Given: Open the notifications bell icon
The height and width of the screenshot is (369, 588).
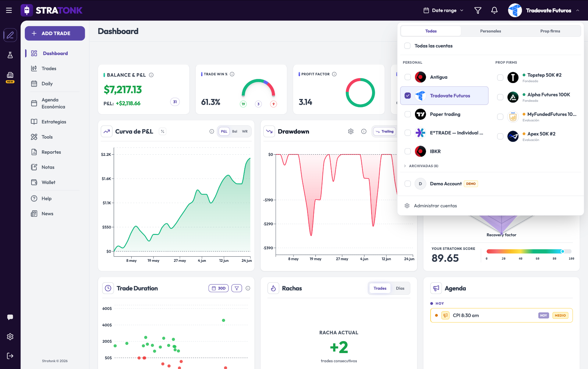Looking at the screenshot, I should (494, 10).
